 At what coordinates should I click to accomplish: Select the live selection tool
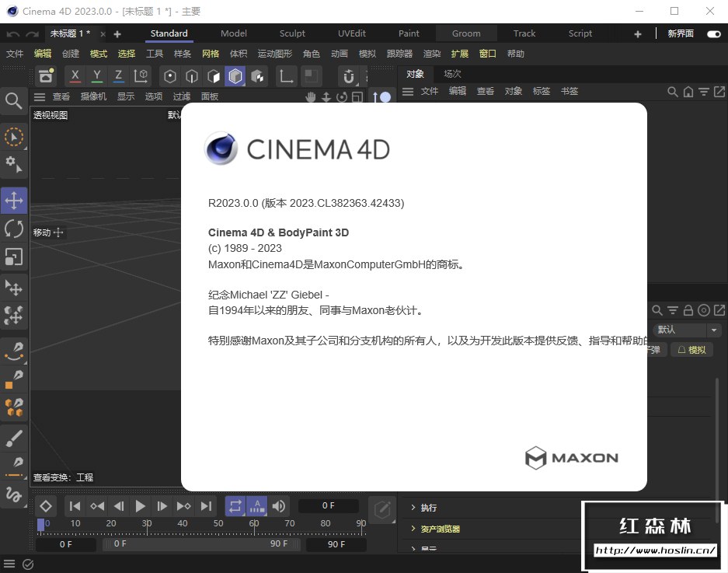pyautogui.click(x=14, y=137)
